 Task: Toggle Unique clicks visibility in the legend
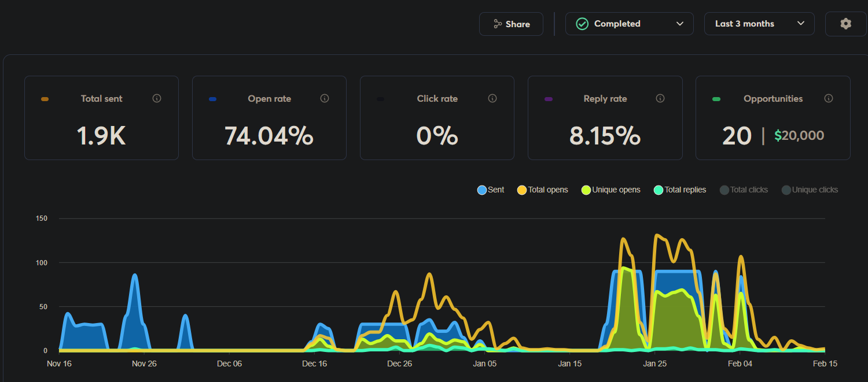pos(810,190)
